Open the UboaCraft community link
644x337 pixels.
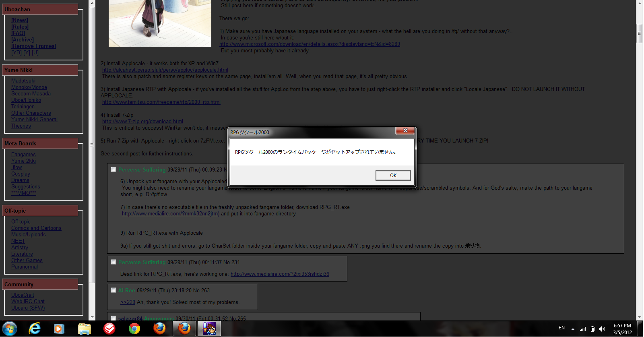23,295
